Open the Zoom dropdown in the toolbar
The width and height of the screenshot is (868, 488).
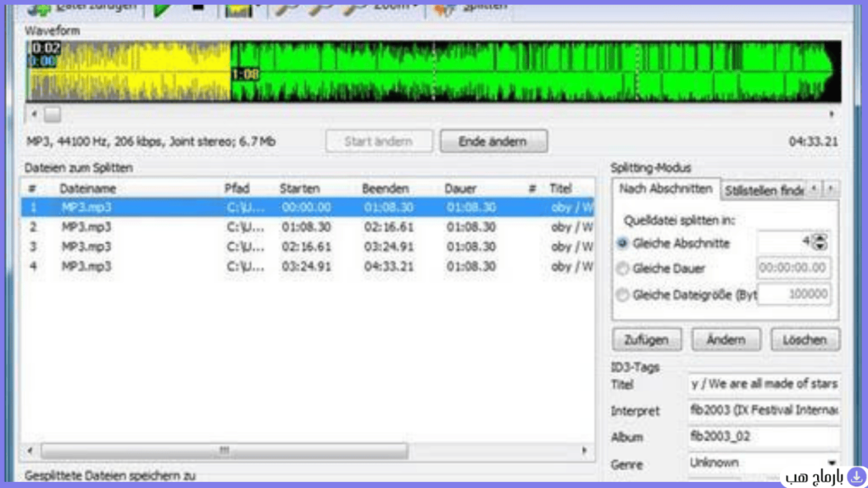(x=395, y=7)
